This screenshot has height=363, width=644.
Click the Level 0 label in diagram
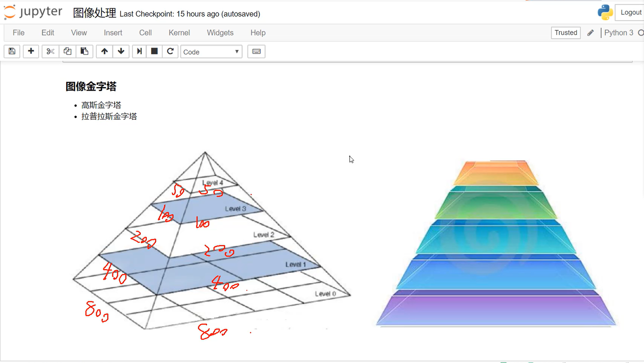[x=326, y=294]
